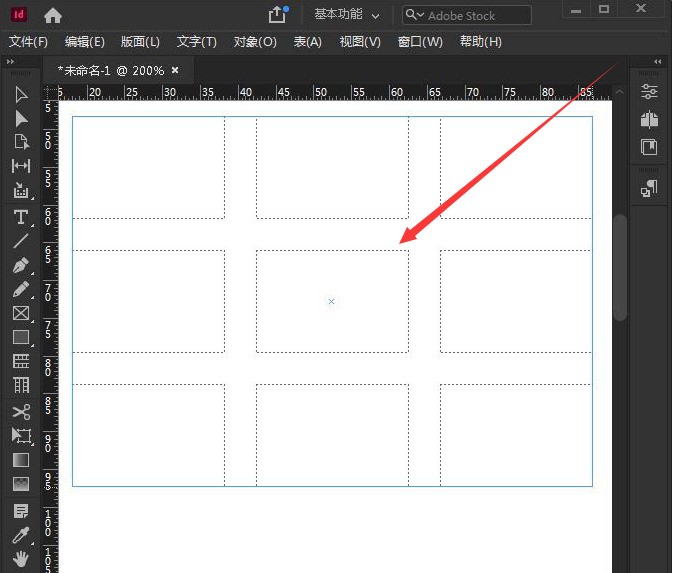Screen dimensions: 673x573
Task: Open the 基本功能 workspace dropdown
Action: [x=347, y=15]
